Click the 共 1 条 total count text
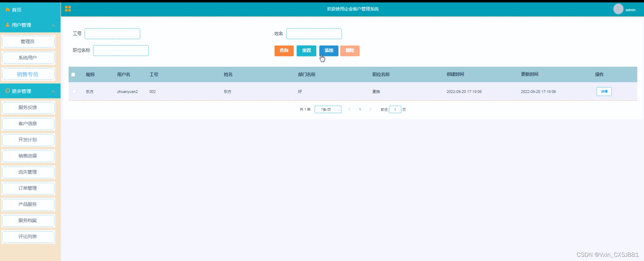 click(305, 109)
